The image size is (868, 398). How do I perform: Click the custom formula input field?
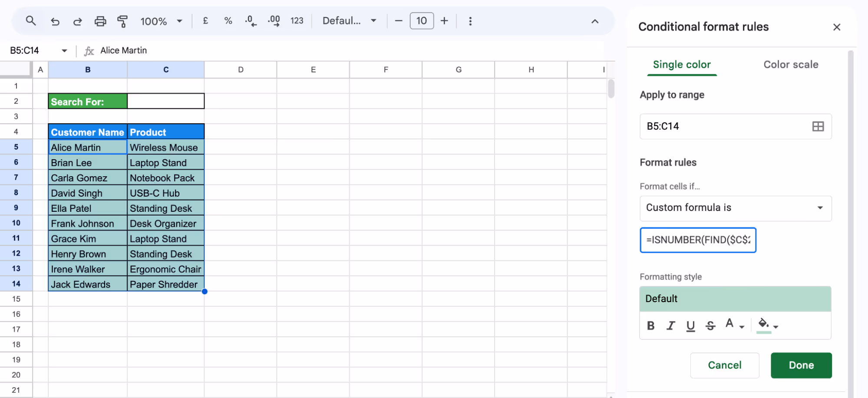pyautogui.click(x=698, y=240)
